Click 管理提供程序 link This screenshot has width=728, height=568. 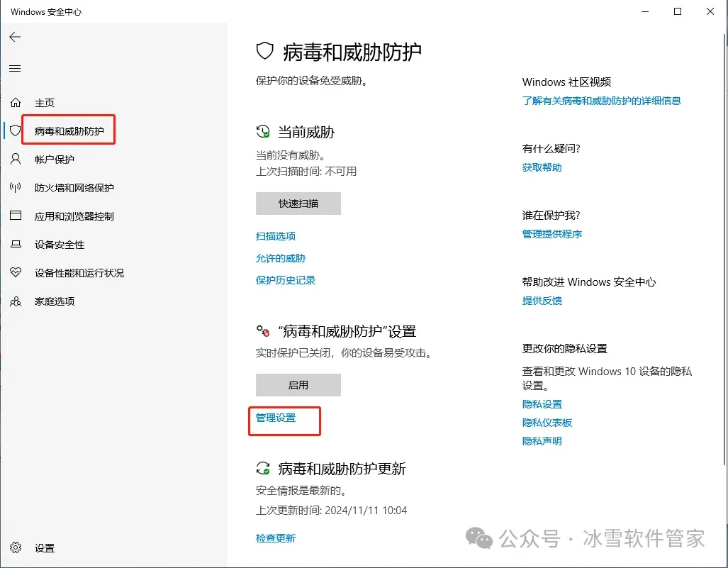tap(552, 234)
